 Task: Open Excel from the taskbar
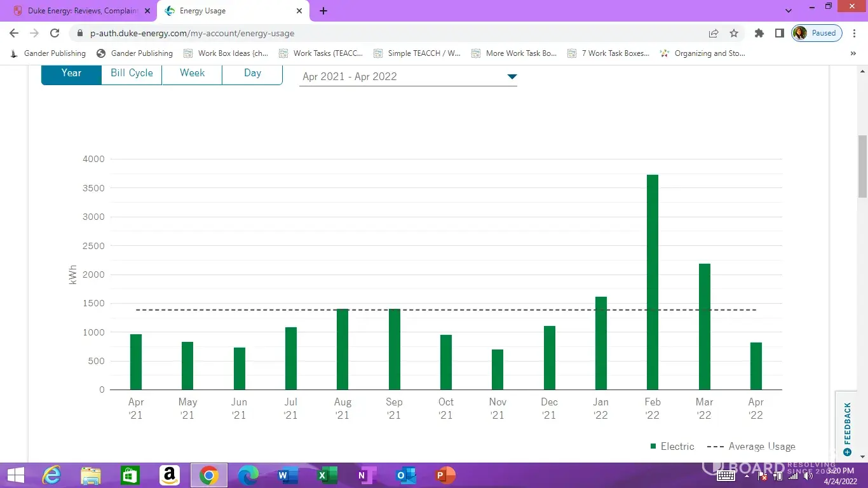pos(327,475)
